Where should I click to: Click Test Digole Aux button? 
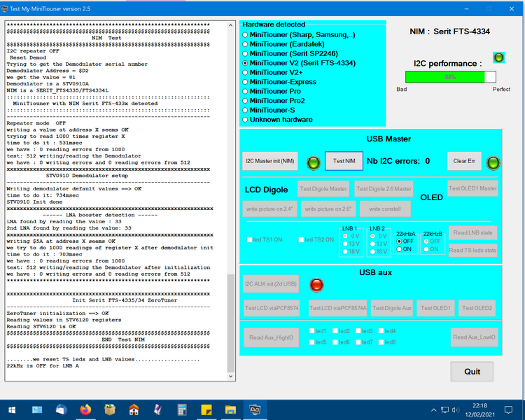[392, 308]
